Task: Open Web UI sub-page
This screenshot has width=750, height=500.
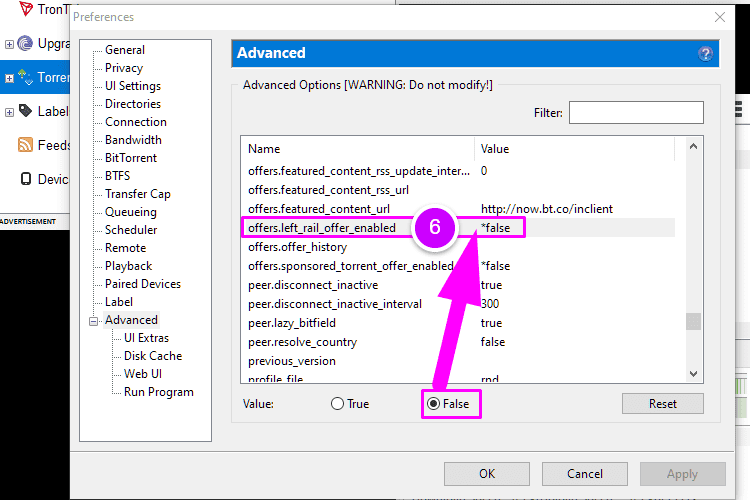Action: pyautogui.click(x=143, y=374)
